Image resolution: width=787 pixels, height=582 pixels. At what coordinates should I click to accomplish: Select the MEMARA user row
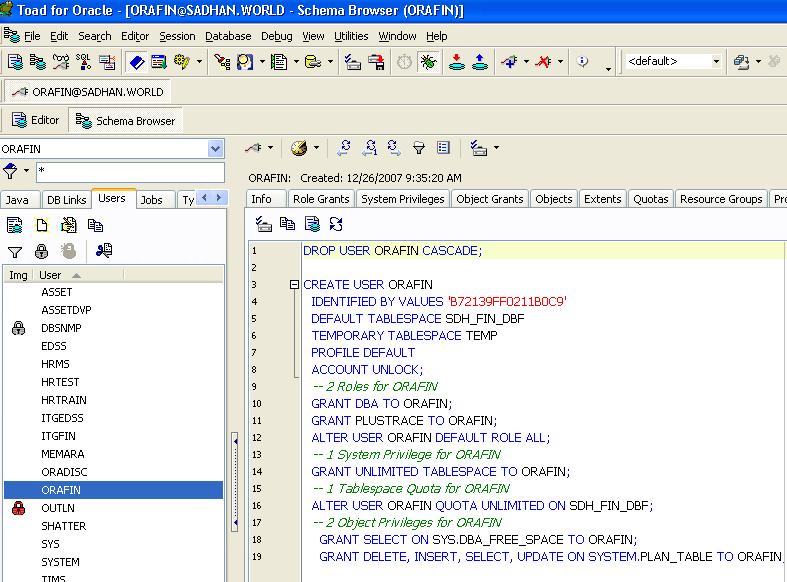coord(113,454)
